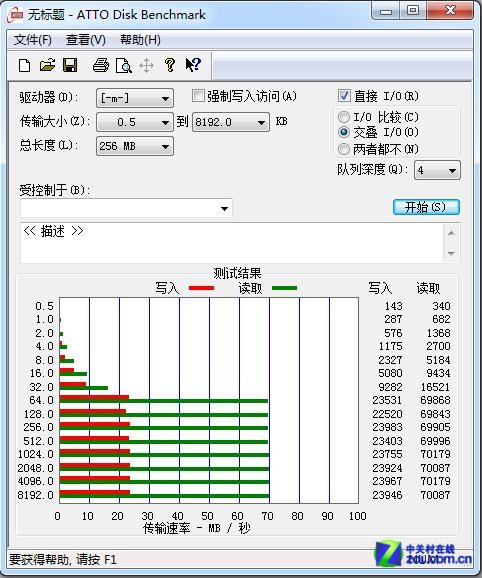Click the read value 340
This screenshot has height=578, width=482.
click(x=441, y=306)
